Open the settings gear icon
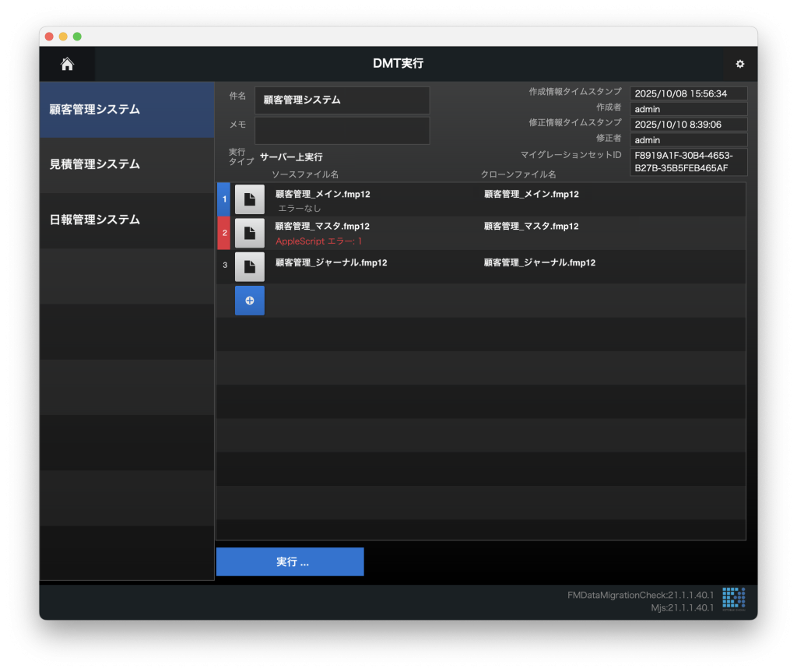The image size is (797, 672). [x=739, y=65]
